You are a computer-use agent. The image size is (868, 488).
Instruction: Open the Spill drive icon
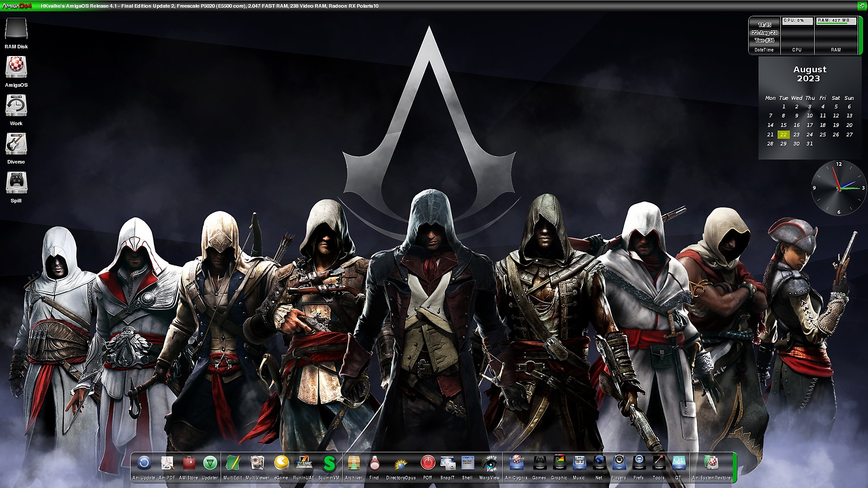pyautogui.click(x=16, y=183)
